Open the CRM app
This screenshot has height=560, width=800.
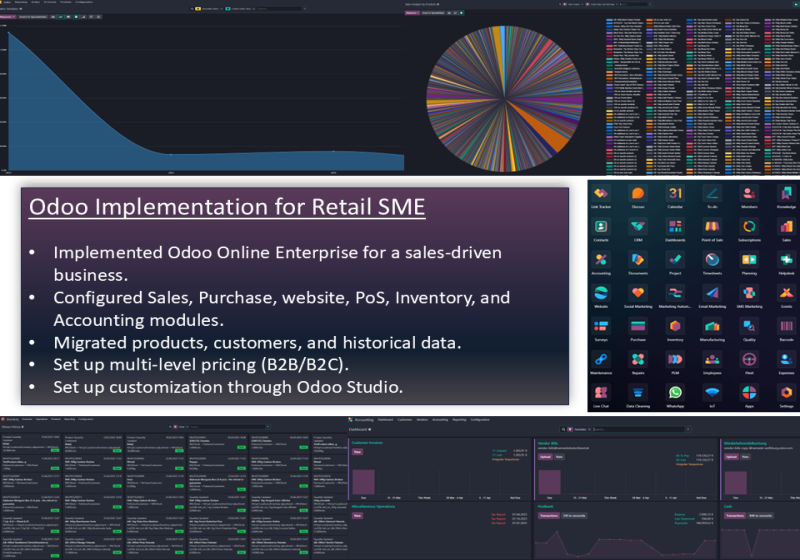click(x=638, y=226)
